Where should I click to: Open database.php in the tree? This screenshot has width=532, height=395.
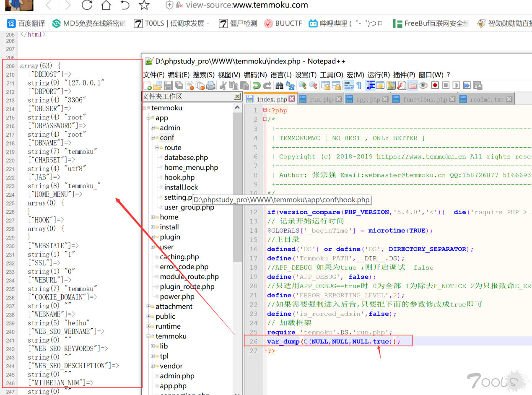coord(186,158)
